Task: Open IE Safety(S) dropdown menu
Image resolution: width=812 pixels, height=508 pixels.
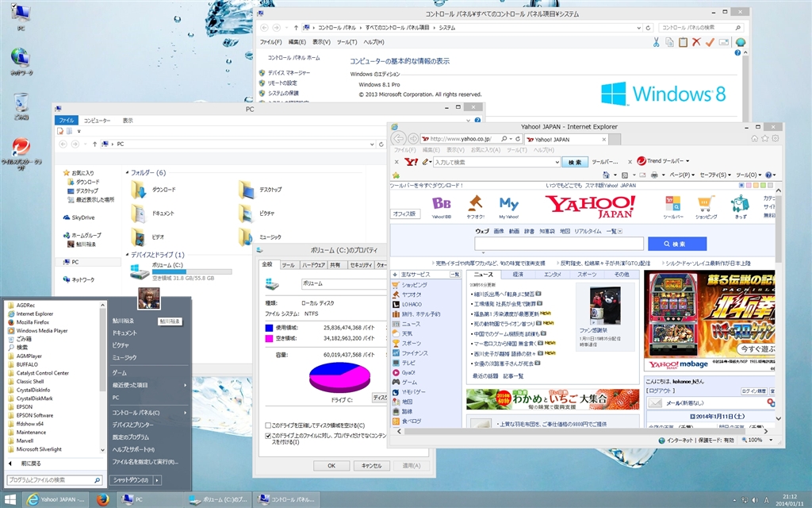Action: (x=715, y=175)
